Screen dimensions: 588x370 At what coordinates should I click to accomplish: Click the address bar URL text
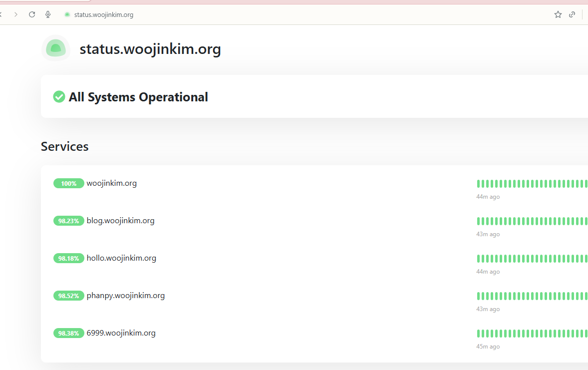pos(104,14)
